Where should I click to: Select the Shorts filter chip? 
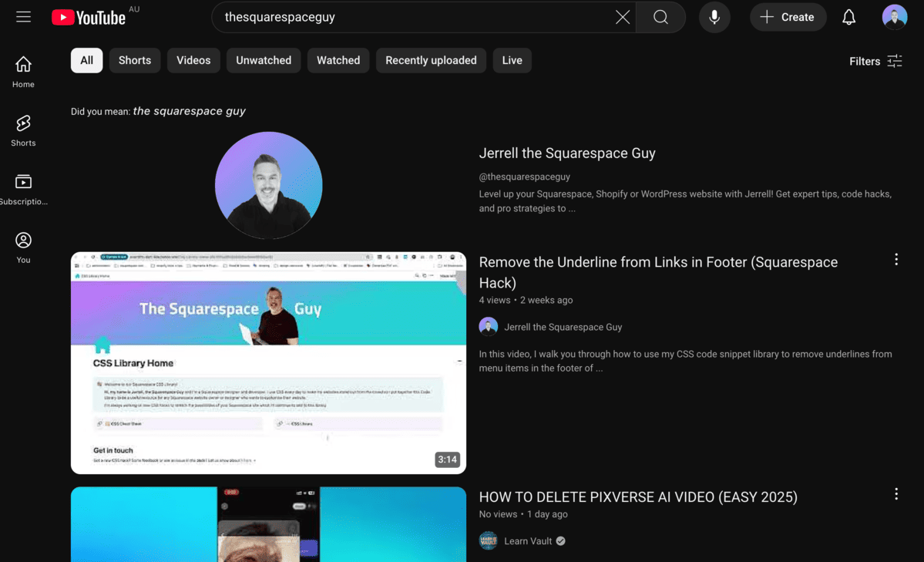click(134, 60)
